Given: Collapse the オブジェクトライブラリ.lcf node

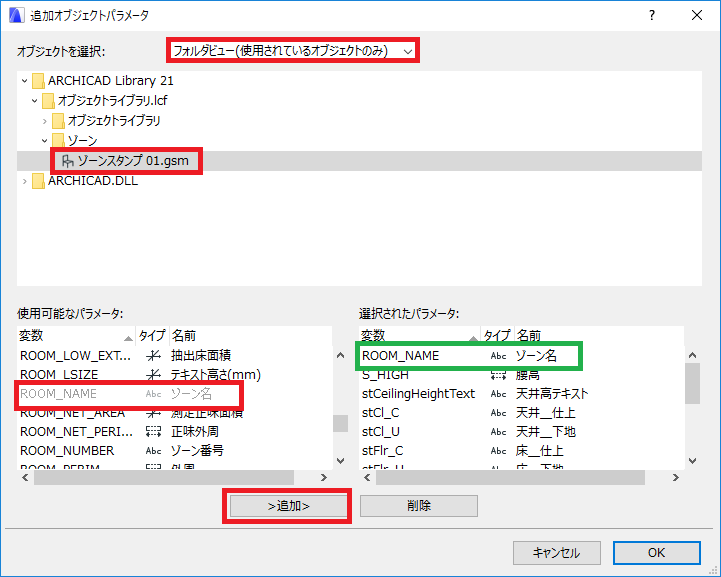Looking at the screenshot, I should coord(34,101).
